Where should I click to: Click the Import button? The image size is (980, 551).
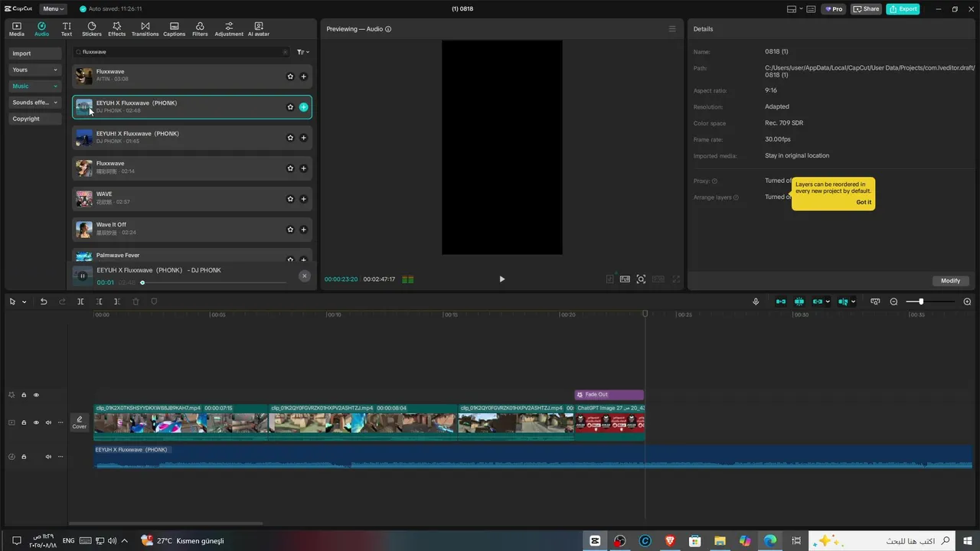click(35, 54)
